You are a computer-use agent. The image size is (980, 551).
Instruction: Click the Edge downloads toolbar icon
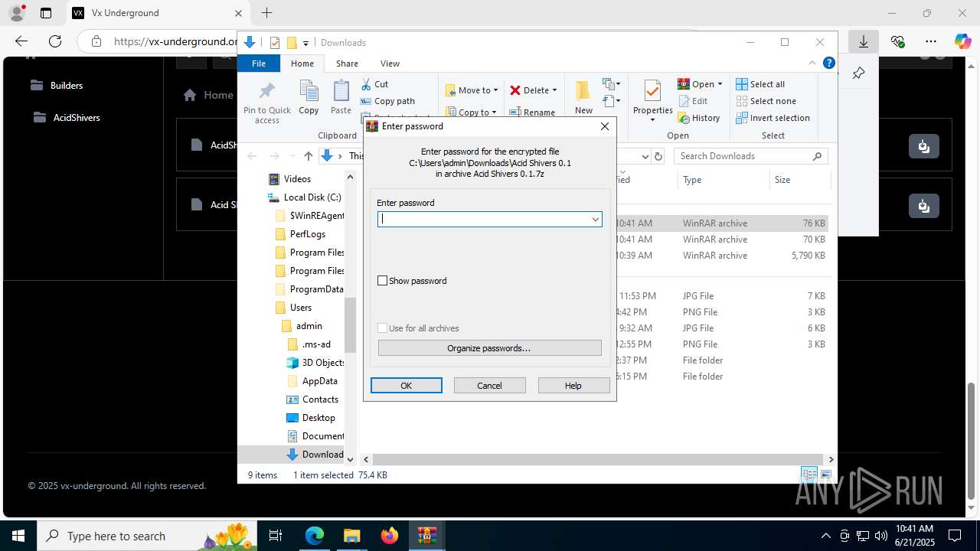864,41
